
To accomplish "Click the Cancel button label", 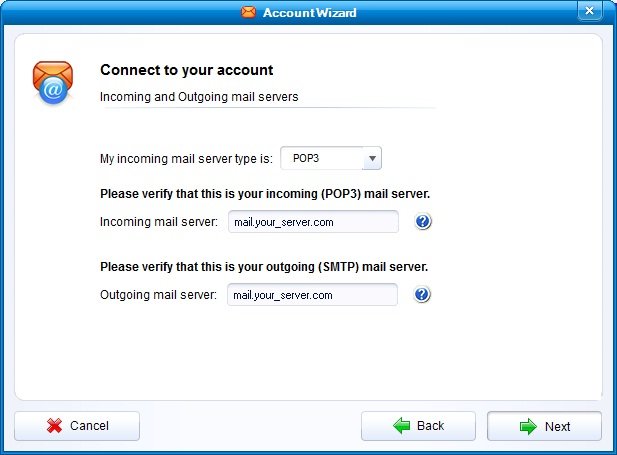I will pos(89,426).
